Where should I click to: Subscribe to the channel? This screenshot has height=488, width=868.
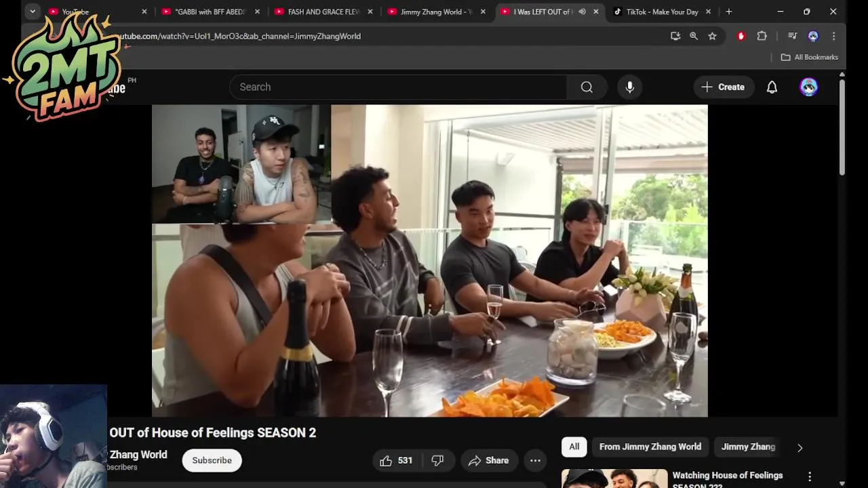click(x=212, y=460)
